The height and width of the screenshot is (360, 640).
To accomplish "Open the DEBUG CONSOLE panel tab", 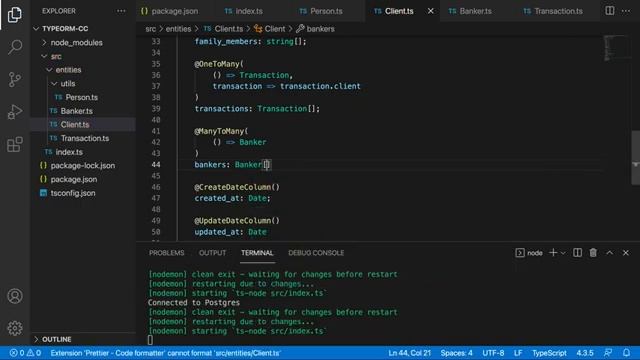I will (316, 253).
